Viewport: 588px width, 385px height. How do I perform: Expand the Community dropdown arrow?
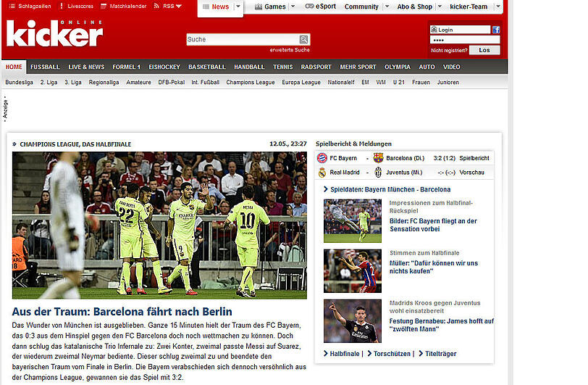point(387,7)
